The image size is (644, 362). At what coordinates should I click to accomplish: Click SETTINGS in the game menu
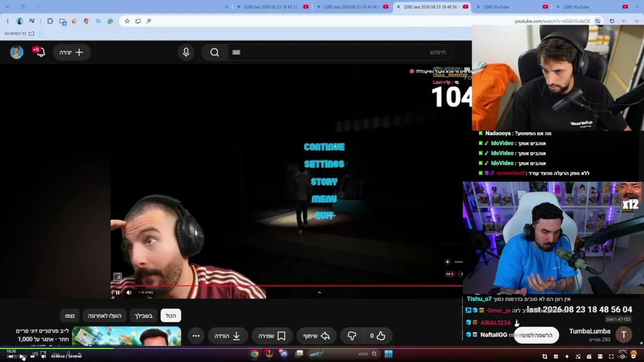324,164
